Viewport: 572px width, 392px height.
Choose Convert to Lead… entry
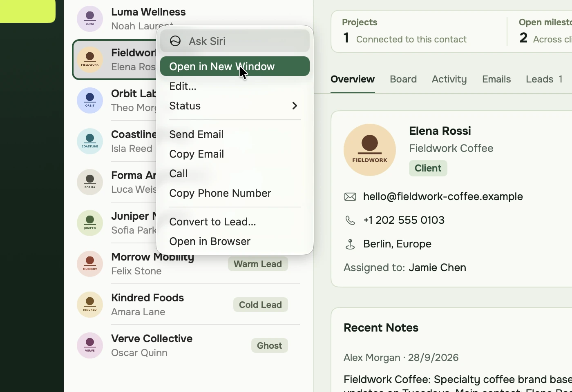point(235,222)
